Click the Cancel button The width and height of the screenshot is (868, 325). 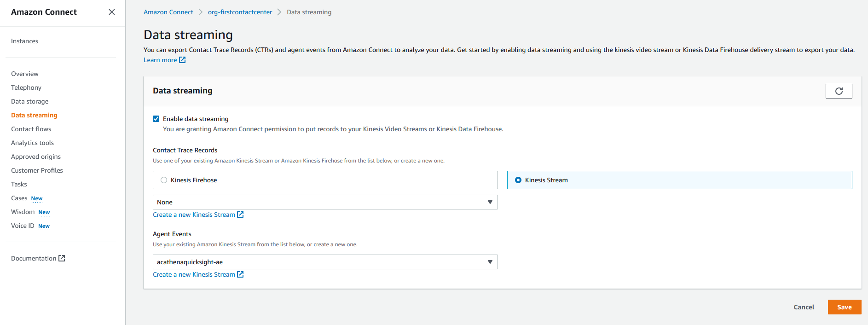(804, 307)
